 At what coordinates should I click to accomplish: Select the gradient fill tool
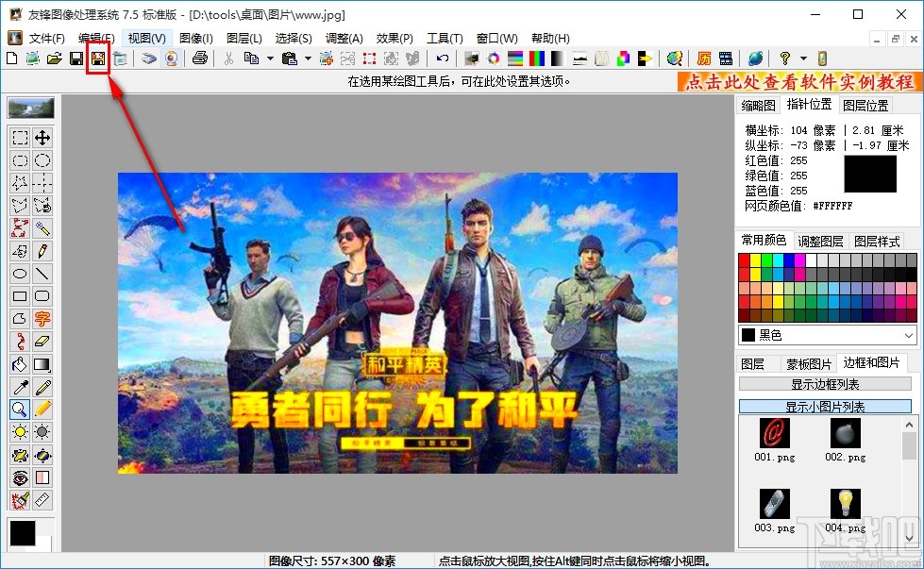pos(42,364)
